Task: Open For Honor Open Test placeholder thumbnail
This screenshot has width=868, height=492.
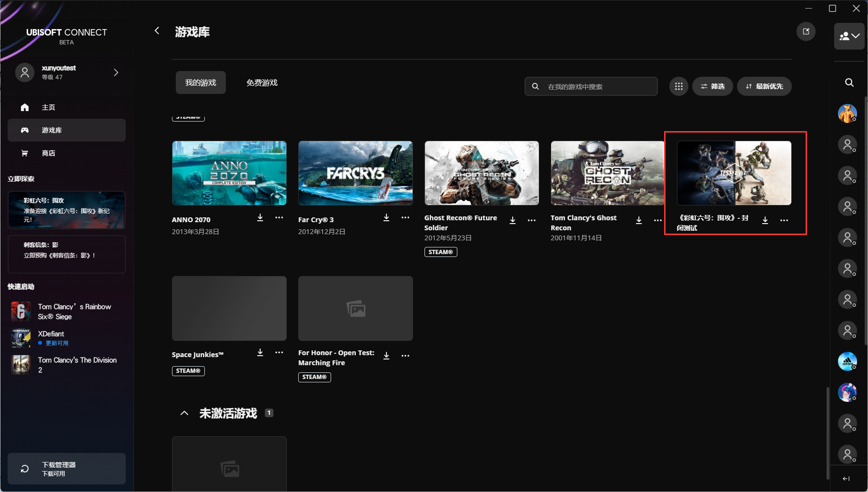Action: (x=355, y=308)
